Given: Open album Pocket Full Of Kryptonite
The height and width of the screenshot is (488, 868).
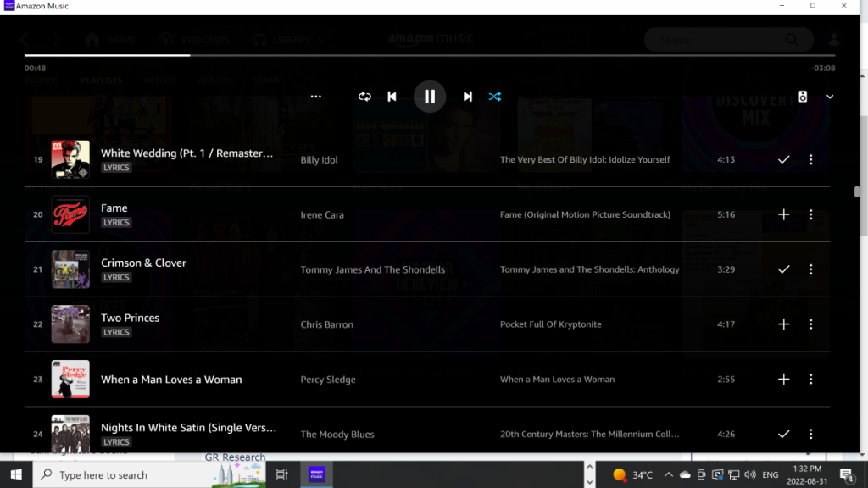Looking at the screenshot, I should coord(551,324).
